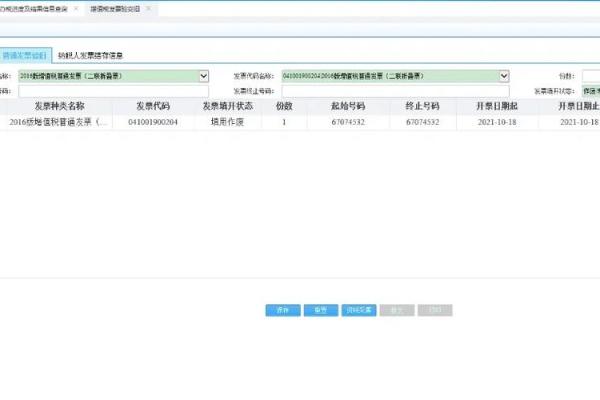Click the 起始号码 column header
The width and height of the screenshot is (600, 400).
pyautogui.click(x=348, y=106)
